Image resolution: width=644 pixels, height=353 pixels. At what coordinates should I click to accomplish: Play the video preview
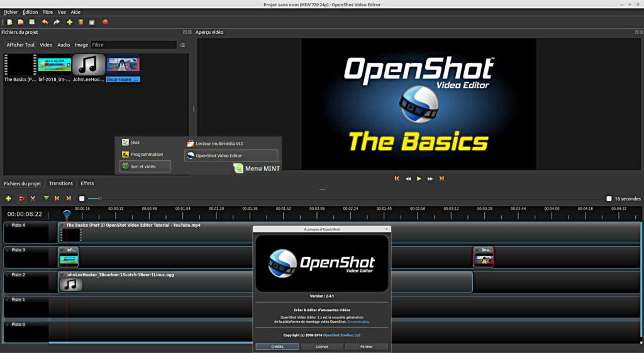pyautogui.click(x=419, y=179)
